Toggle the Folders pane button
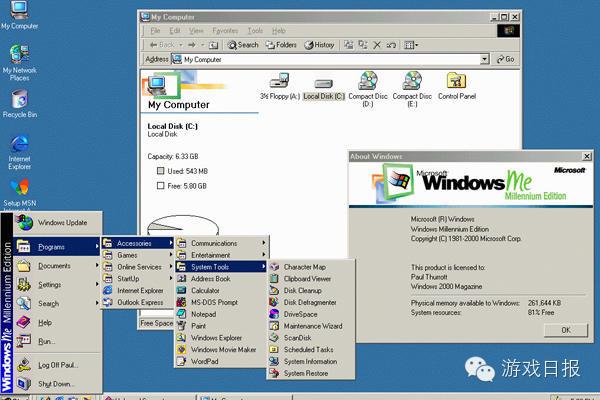 (x=282, y=45)
